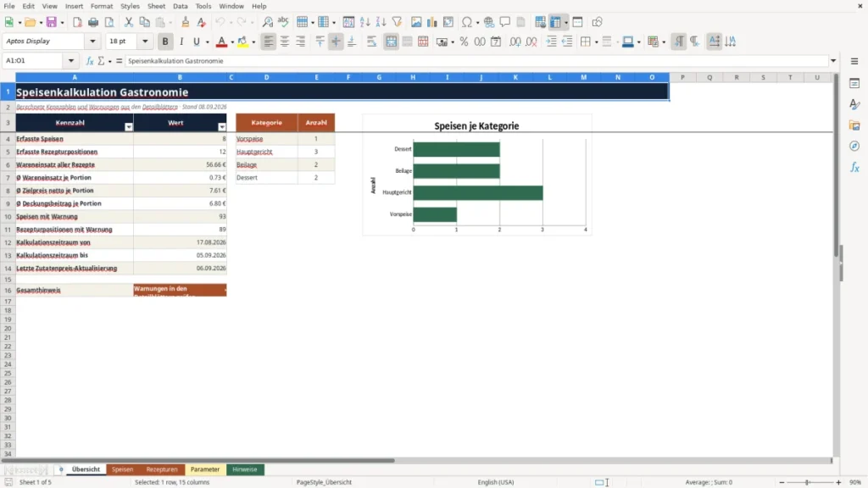Open the Borders dropdown arrow
Screen dimensions: 868x488
pos(596,42)
